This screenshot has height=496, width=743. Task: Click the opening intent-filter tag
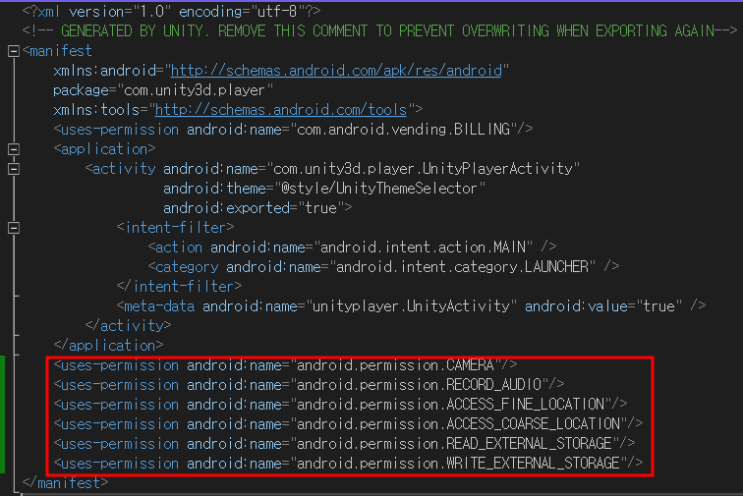tap(175, 228)
